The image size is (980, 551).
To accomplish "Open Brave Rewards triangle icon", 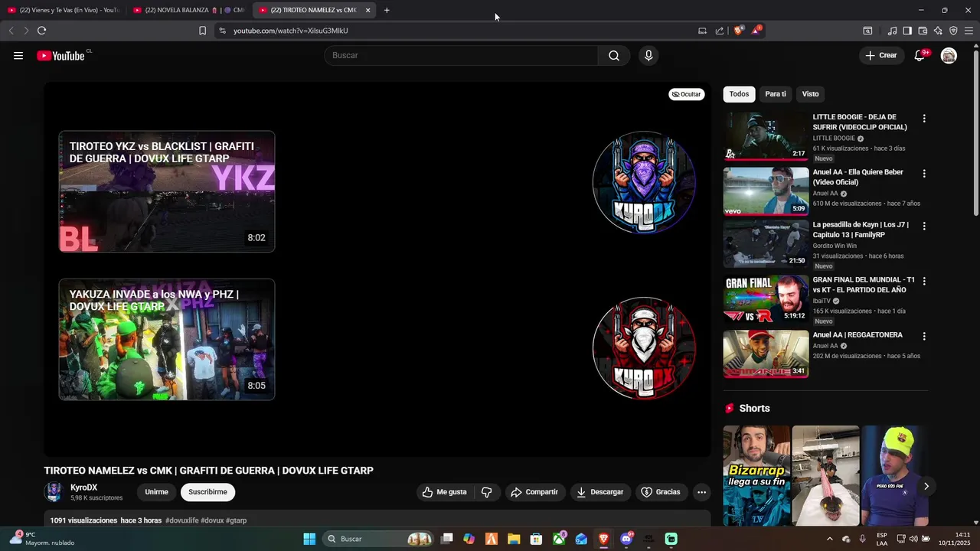I will (756, 31).
